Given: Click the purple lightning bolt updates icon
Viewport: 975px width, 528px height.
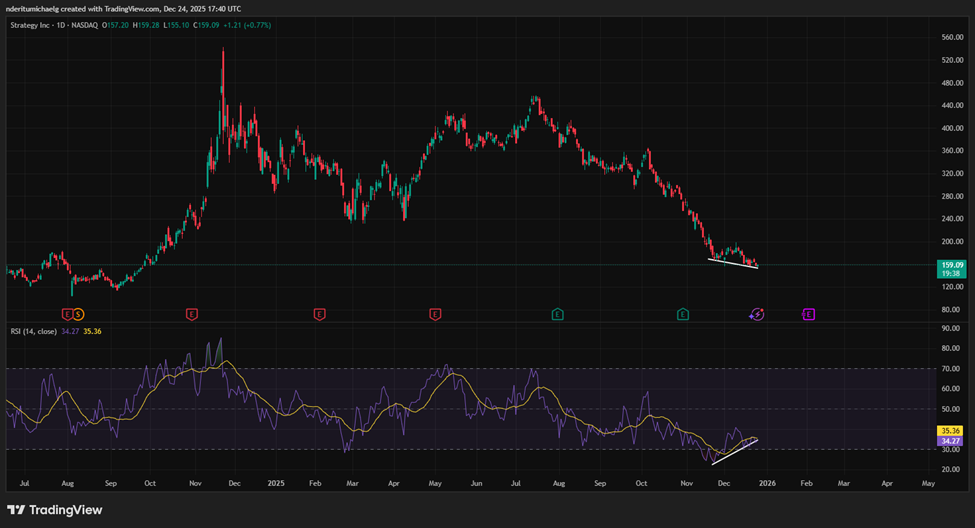Looking at the screenshot, I should click(x=757, y=314).
